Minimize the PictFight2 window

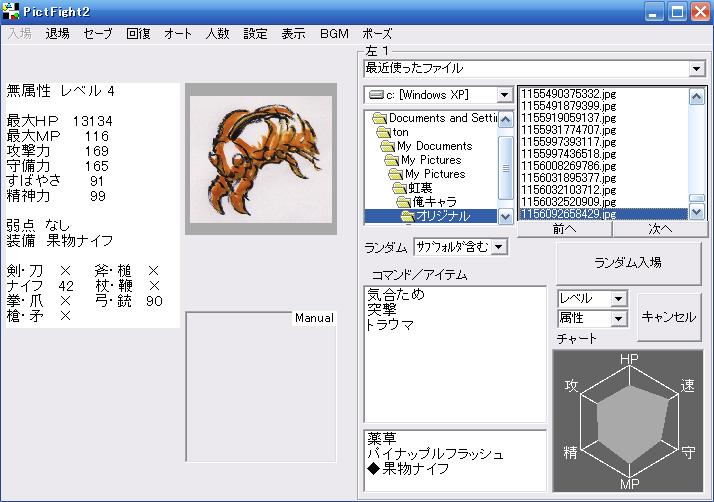(x=654, y=12)
